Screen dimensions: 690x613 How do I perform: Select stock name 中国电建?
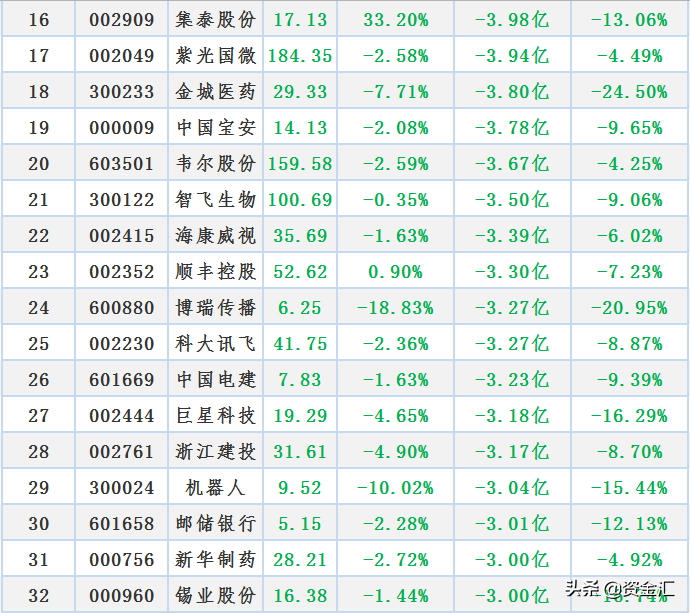click(x=215, y=380)
